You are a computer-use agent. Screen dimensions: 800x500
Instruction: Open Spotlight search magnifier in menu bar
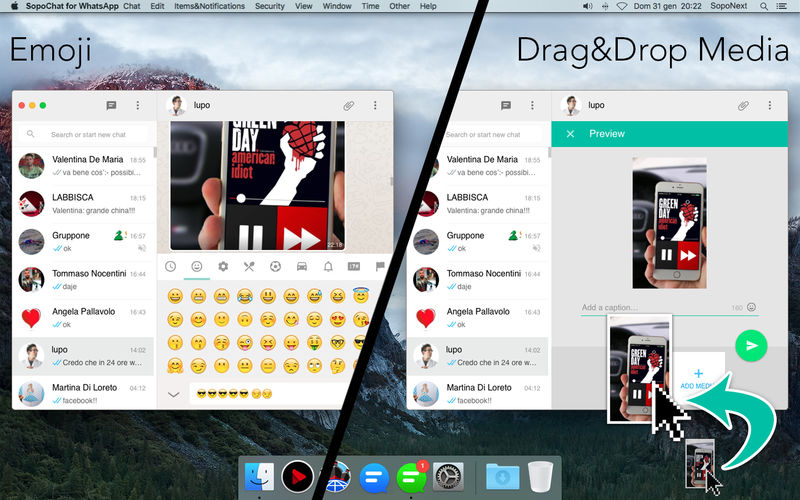point(764,6)
